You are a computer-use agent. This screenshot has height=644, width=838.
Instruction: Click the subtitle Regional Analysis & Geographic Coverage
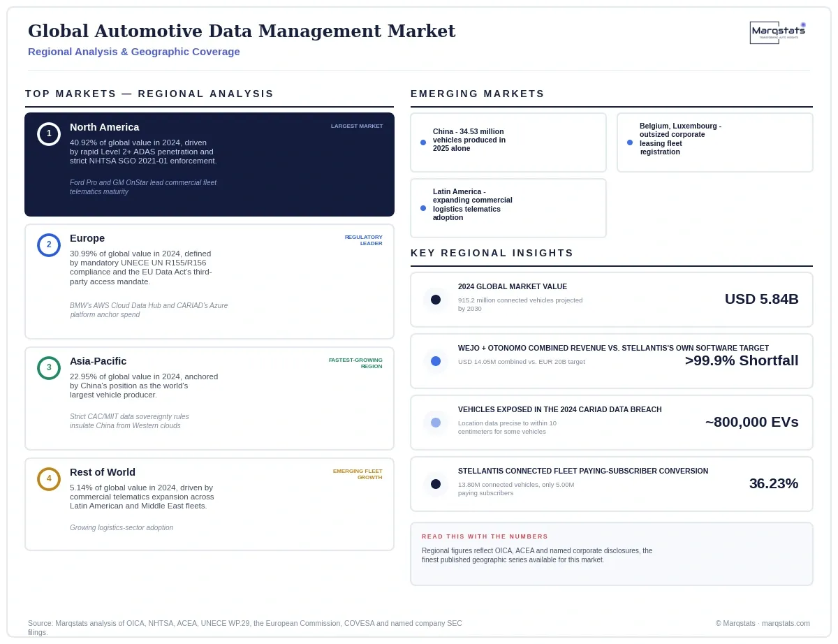134,52
